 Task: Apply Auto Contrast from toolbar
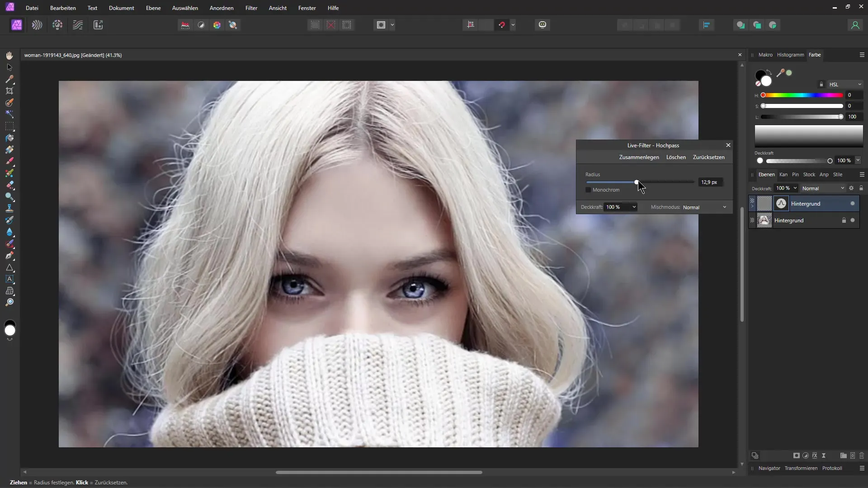(x=201, y=25)
